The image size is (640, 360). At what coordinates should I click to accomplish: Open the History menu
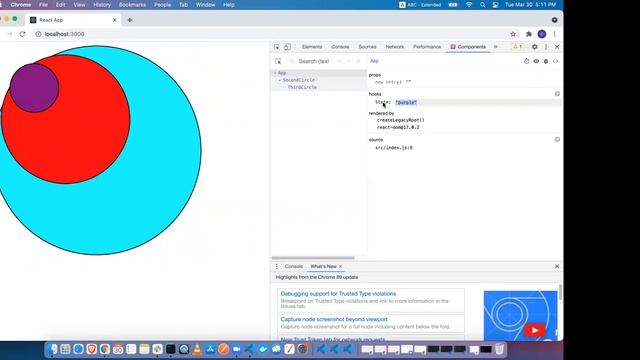(x=102, y=5)
